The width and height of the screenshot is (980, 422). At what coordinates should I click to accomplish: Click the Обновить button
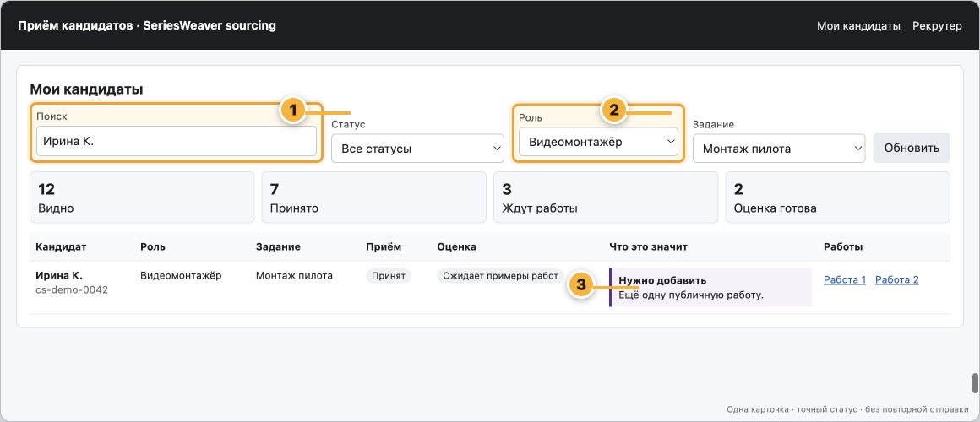point(912,148)
